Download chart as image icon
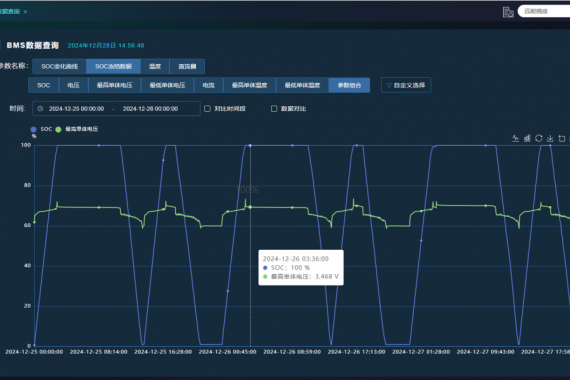 tap(550, 138)
